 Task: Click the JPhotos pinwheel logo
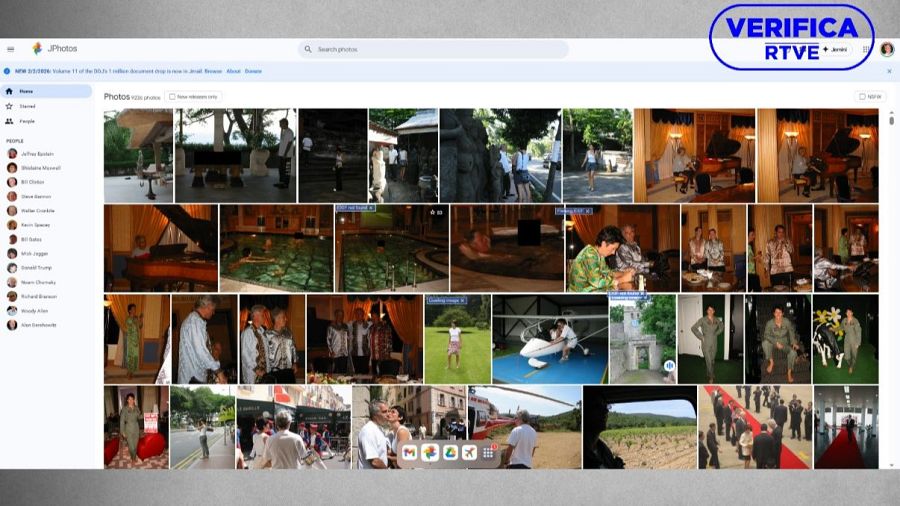tap(37, 49)
